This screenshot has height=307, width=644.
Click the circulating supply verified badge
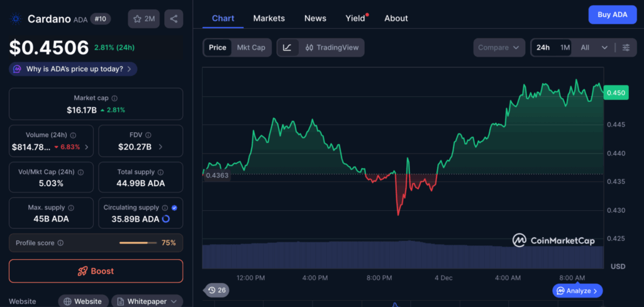174,207
